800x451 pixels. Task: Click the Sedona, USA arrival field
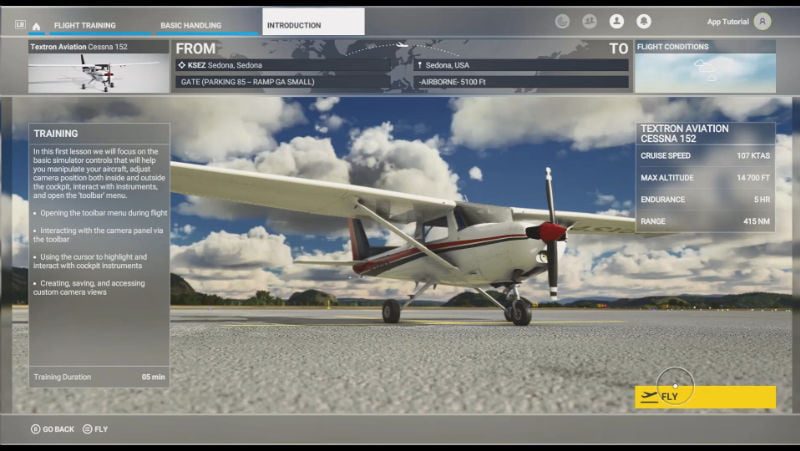521,65
